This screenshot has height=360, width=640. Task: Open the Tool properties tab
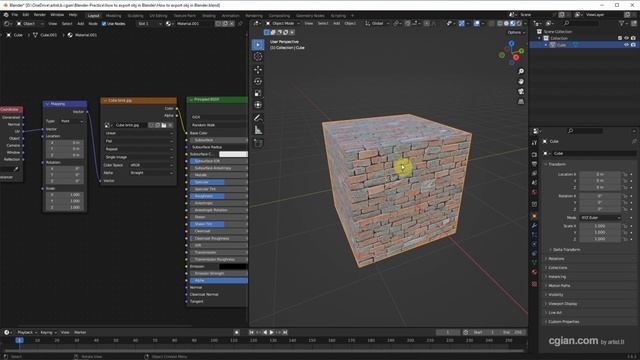tap(534, 143)
